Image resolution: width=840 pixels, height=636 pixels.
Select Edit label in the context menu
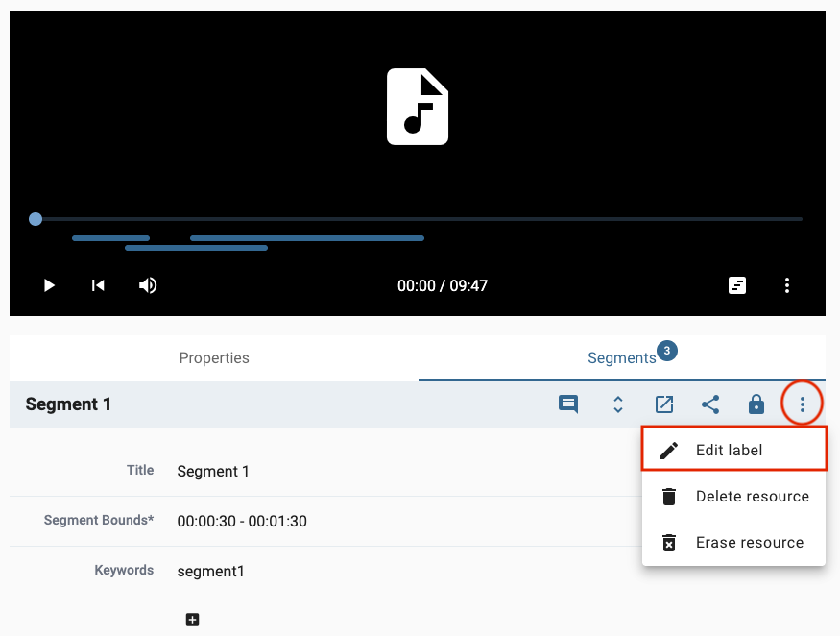click(730, 448)
